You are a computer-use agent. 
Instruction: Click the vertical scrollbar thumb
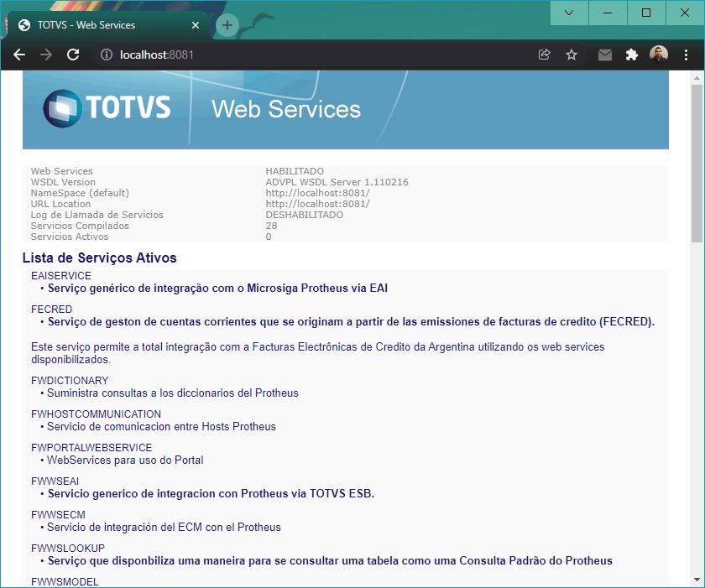click(697, 164)
